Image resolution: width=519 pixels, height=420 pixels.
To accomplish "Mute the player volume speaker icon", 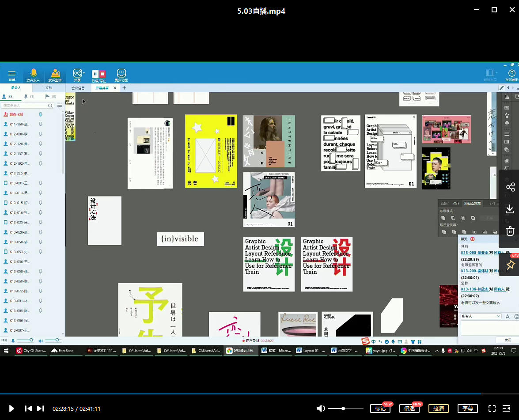I will pyautogui.click(x=321, y=409).
